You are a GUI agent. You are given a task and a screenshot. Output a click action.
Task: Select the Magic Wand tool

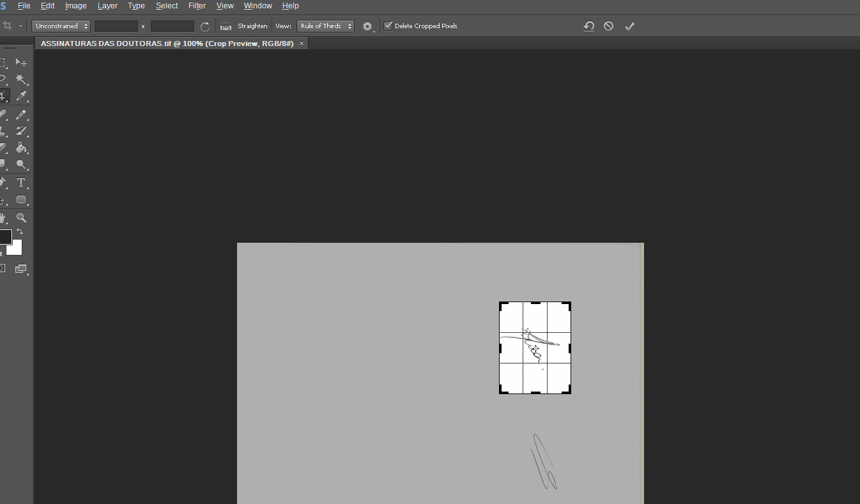coord(21,79)
